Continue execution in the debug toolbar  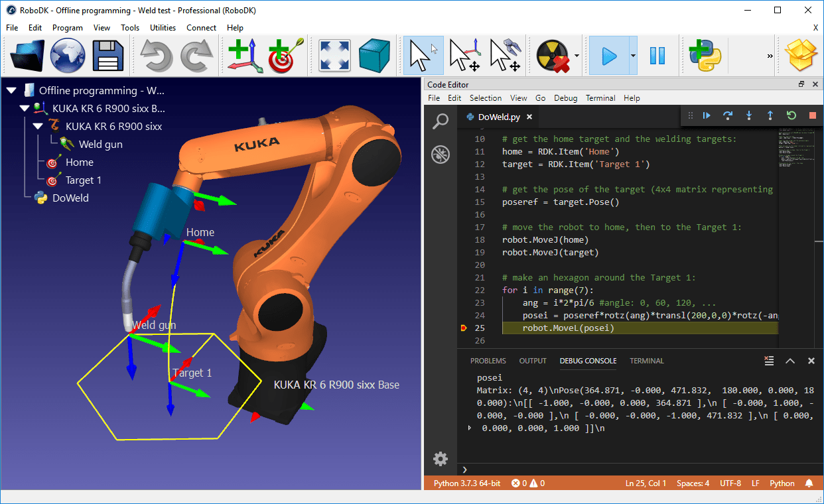707,115
